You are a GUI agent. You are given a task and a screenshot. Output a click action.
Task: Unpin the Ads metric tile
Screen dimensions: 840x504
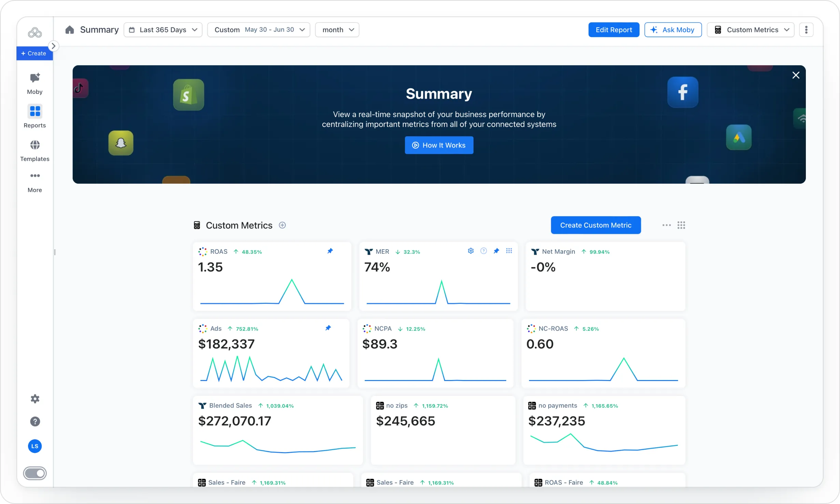(x=328, y=328)
